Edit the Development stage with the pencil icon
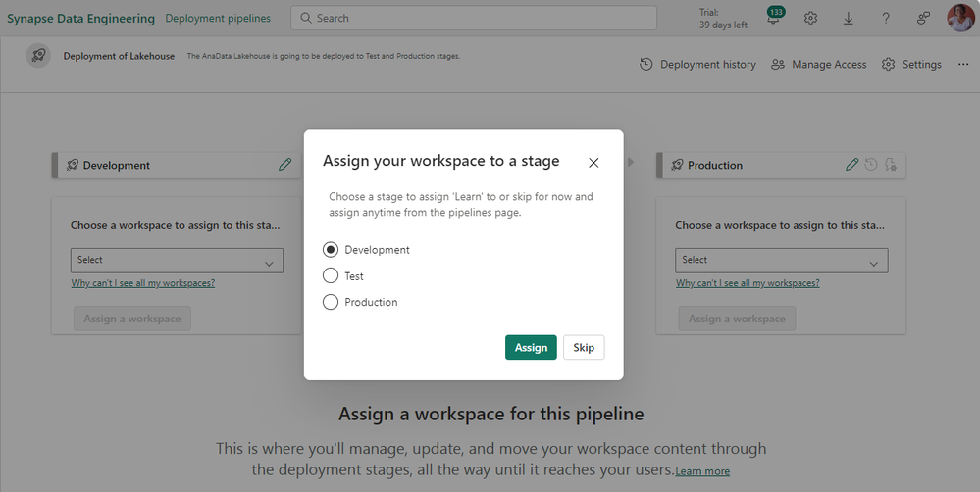This screenshot has width=980, height=492. pos(285,165)
